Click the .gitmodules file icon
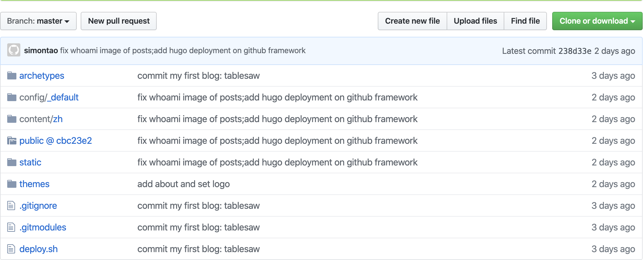 (x=11, y=227)
